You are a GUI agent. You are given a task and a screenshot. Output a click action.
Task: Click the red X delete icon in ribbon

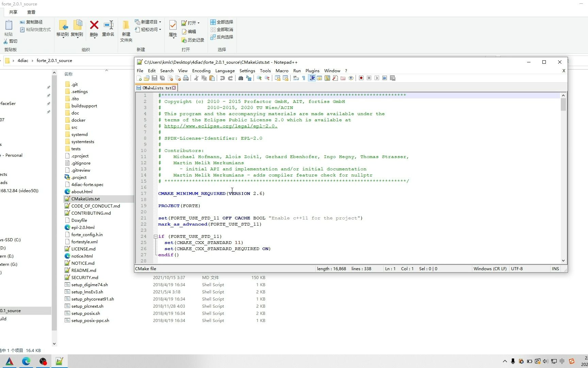pos(94,25)
